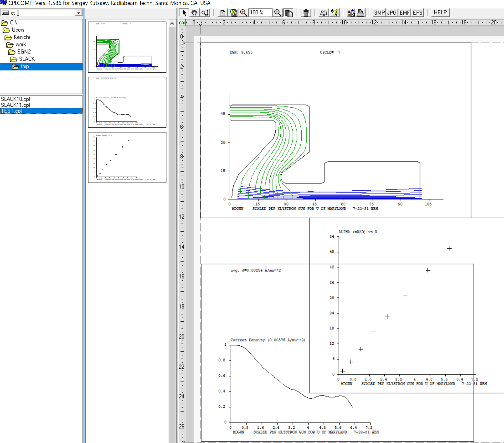This screenshot has height=443, width=504.
Task: Open the EGN2 folder in tree
Action: [24, 52]
